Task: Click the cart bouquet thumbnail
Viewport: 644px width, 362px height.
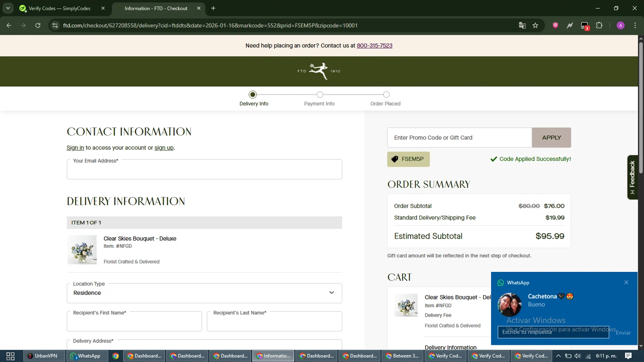Action: (x=406, y=305)
